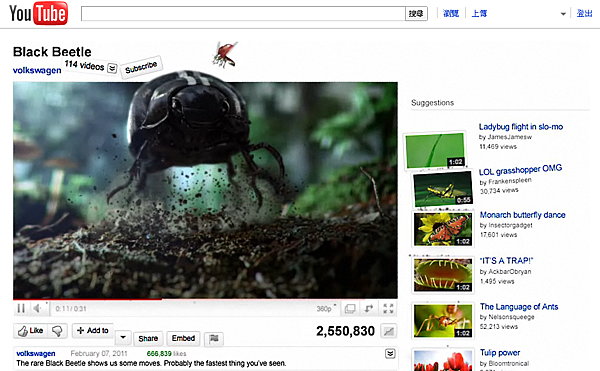Click the by AckbarObryan uploader text
Screen dimensions: 600x371
coord(505,272)
